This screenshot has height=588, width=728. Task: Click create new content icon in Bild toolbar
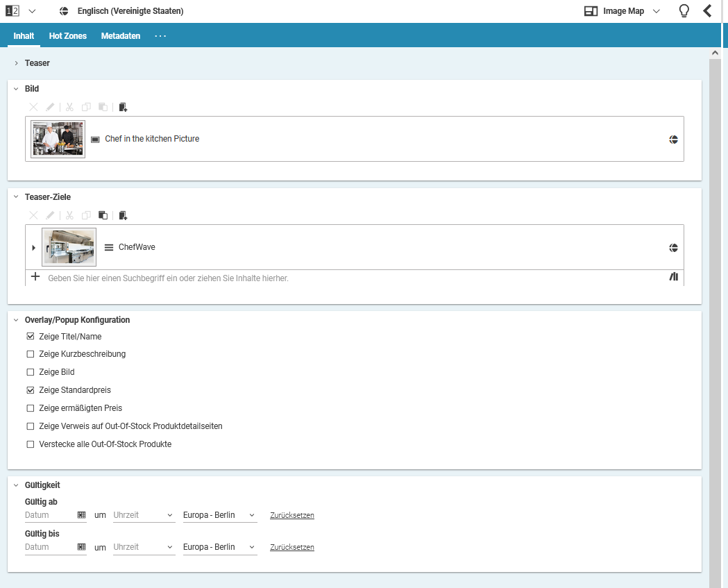[x=123, y=107]
